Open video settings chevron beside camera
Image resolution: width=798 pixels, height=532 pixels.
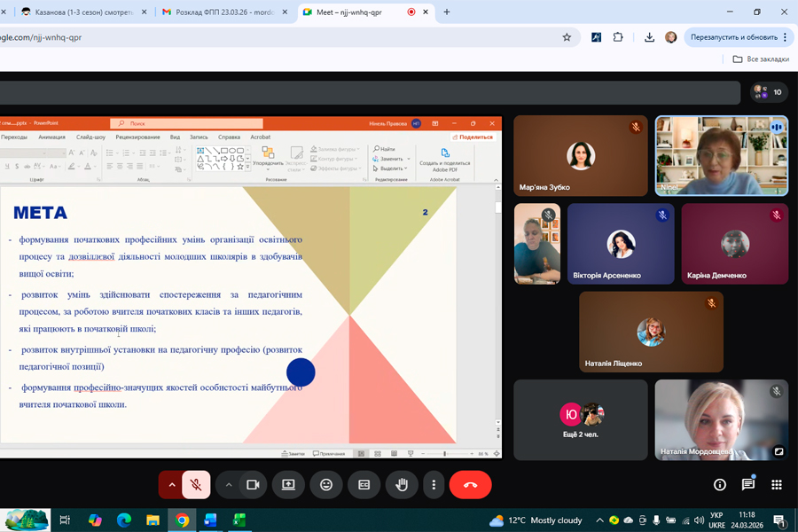[229, 485]
